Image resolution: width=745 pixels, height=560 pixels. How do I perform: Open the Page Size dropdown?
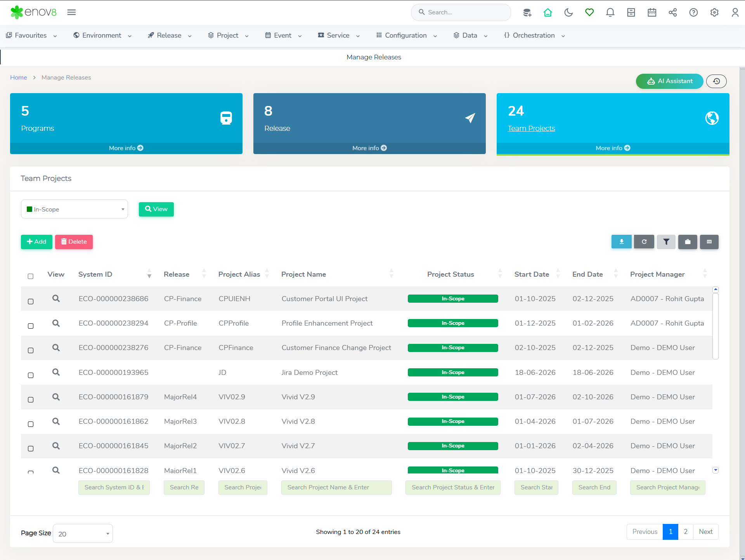[x=83, y=534]
